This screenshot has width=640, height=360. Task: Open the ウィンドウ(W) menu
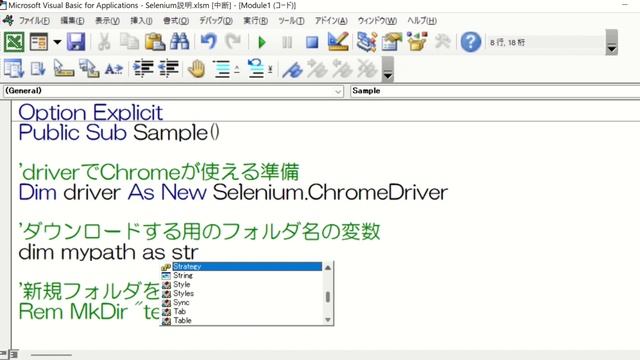[377, 20]
